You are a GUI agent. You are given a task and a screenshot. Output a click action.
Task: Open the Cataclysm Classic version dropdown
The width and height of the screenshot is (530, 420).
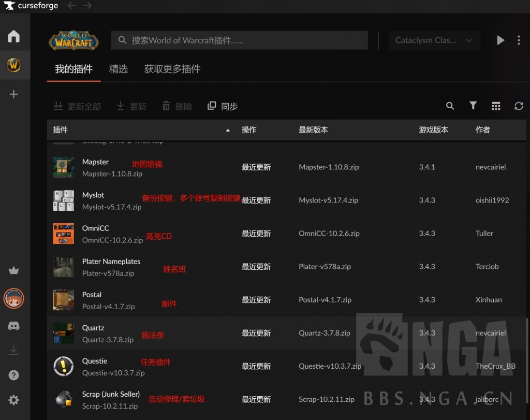434,40
